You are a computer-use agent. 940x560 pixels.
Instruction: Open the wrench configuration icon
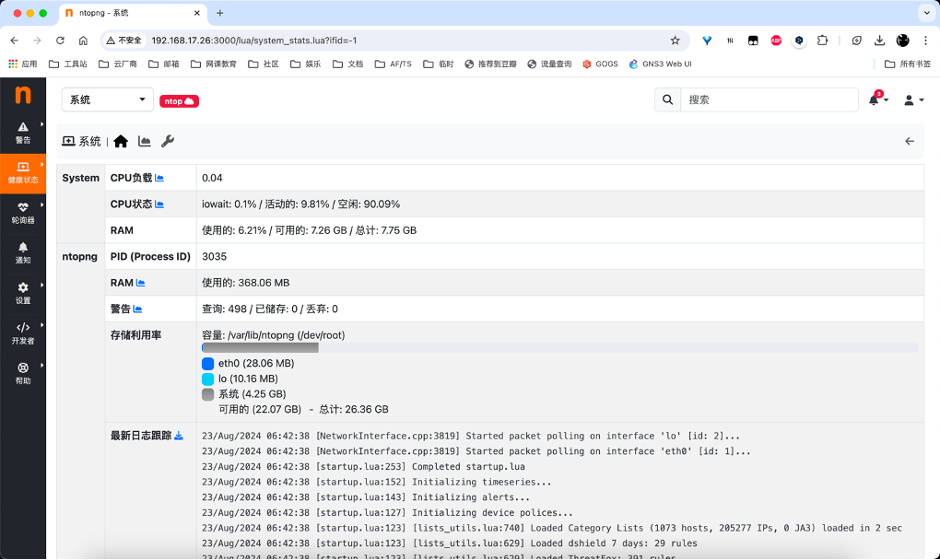(168, 141)
